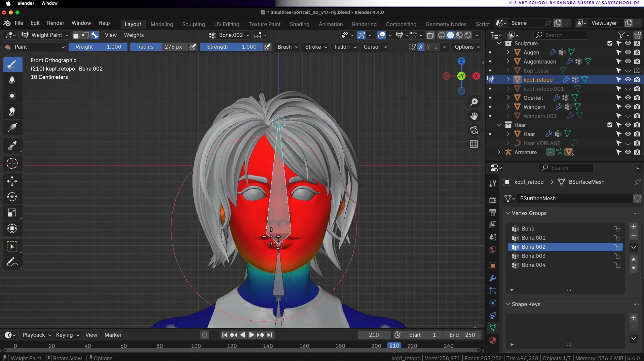The image size is (644, 361).
Task: Remove the selected vertex group with minus
Action: [634, 236]
